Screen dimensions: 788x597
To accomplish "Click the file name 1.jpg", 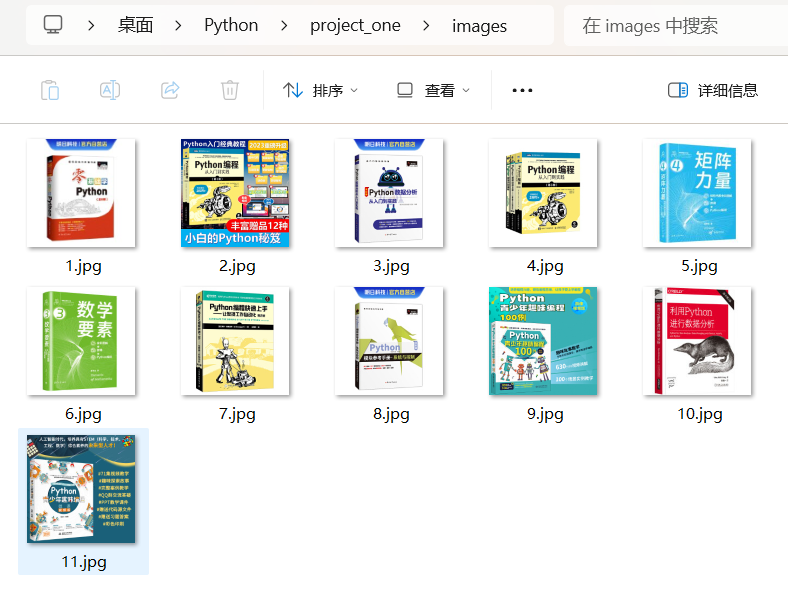I will point(83,266).
